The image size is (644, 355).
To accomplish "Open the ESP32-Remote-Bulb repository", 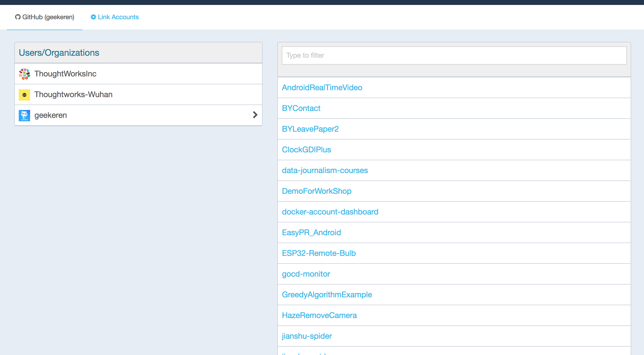I will 319,253.
